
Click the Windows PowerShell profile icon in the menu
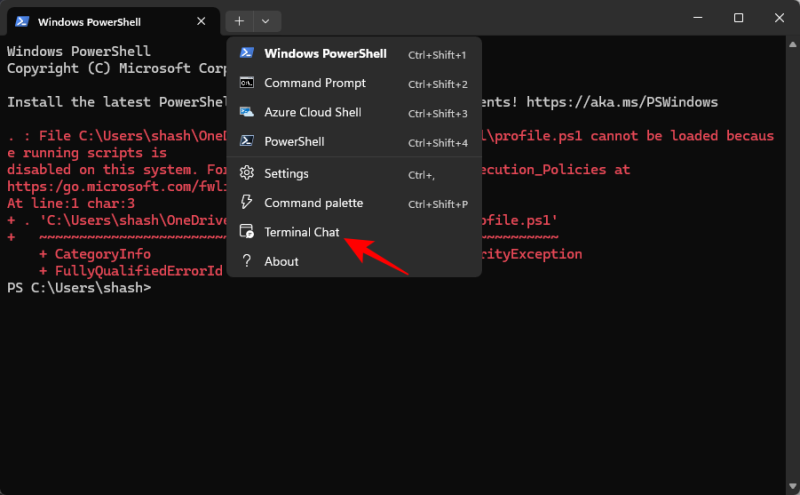246,54
